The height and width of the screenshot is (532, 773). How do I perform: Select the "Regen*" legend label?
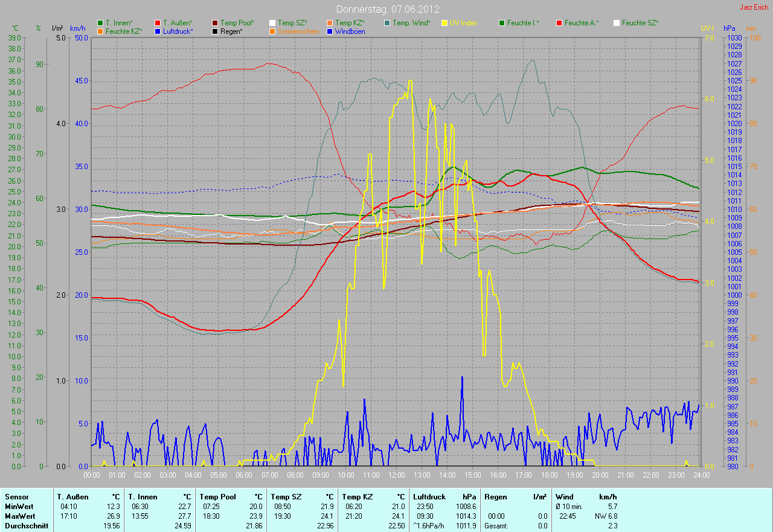(x=233, y=31)
